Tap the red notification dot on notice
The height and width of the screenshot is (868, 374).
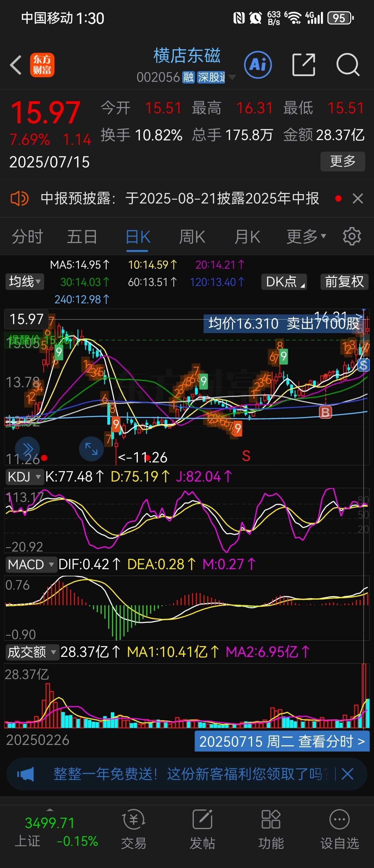click(x=338, y=199)
